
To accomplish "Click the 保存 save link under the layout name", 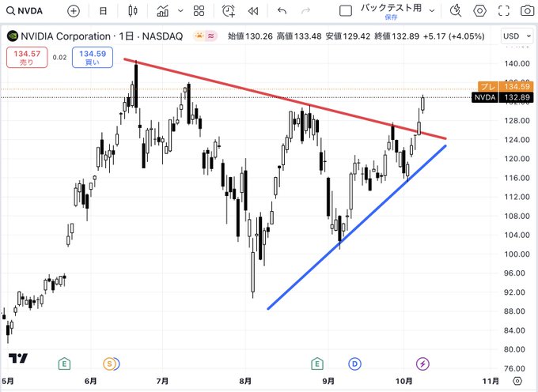I will pyautogui.click(x=391, y=17).
